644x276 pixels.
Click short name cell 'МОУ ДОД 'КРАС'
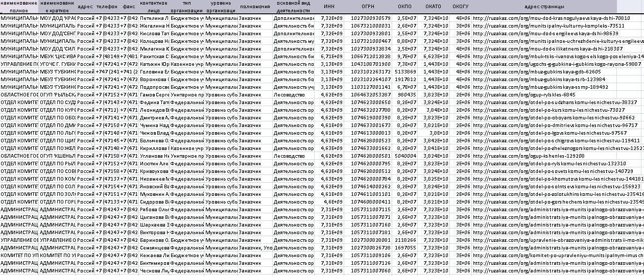click(58, 18)
